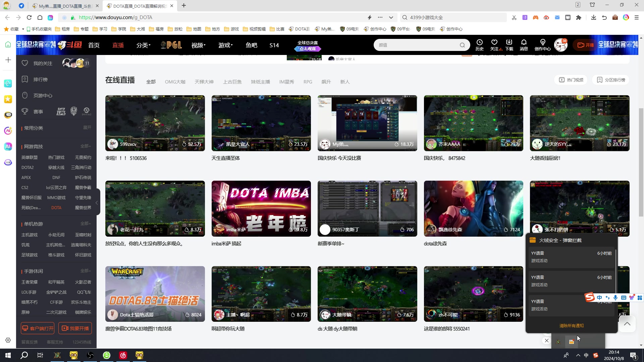Expand the 游戏 dropdown in navigation
This screenshot has width=644, height=362.
[225, 45]
